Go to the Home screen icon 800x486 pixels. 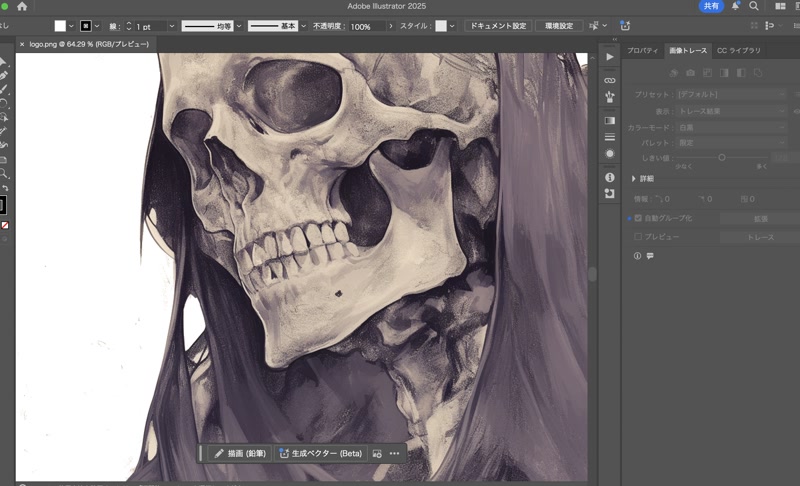(x=22, y=6)
